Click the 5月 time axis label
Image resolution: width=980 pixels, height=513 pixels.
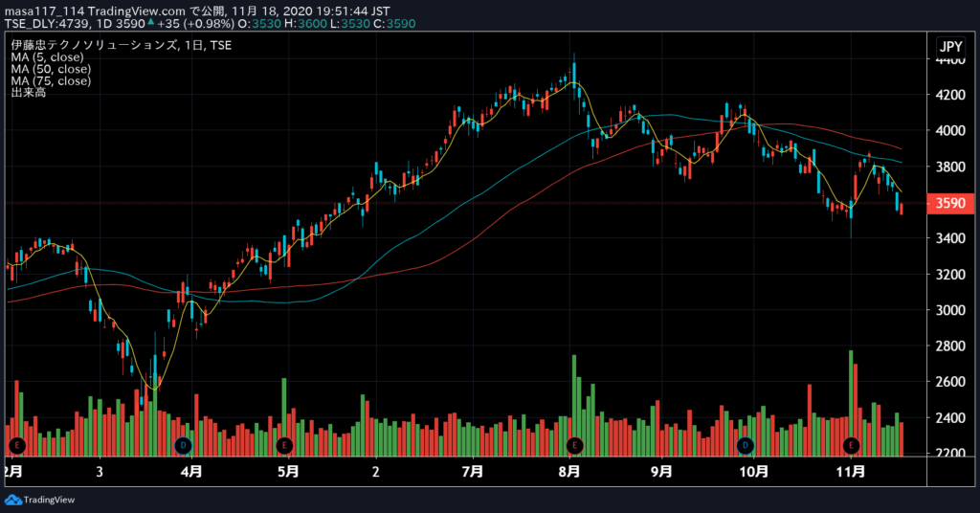(288, 471)
